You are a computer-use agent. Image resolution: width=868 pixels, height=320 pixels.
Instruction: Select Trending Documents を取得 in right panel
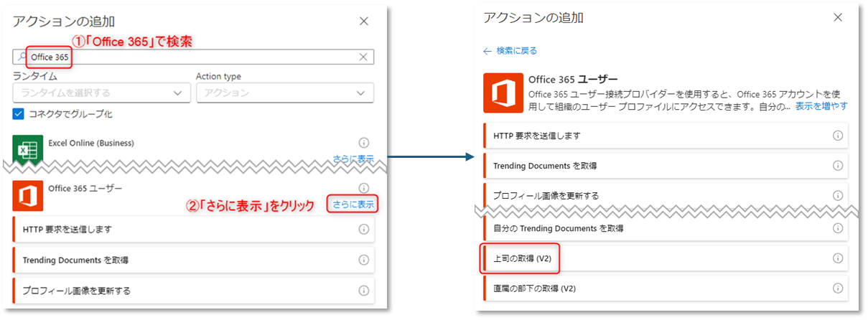(x=666, y=166)
